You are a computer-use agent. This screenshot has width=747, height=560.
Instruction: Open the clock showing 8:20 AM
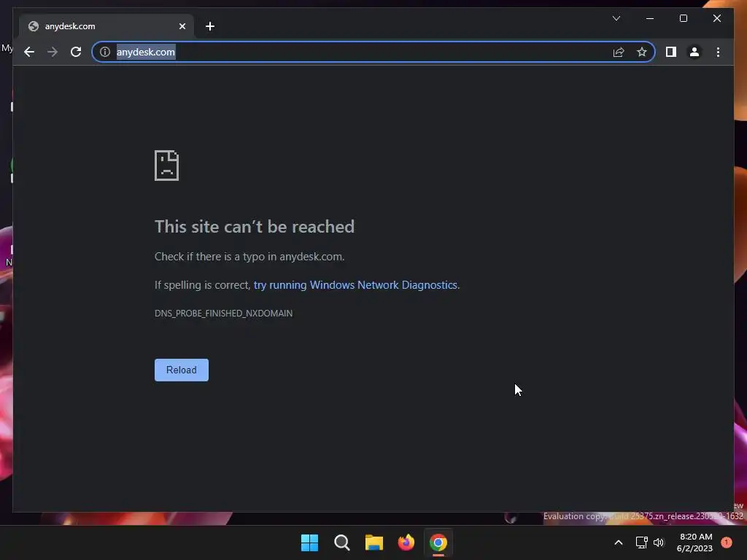tap(694, 542)
